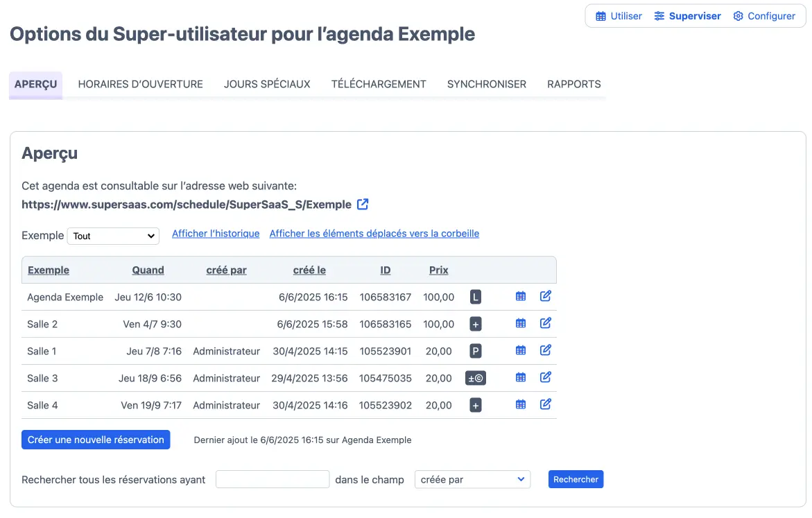812x518 pixels.
Task: Select ID 105523902 cell
Action: pos(386,405)
